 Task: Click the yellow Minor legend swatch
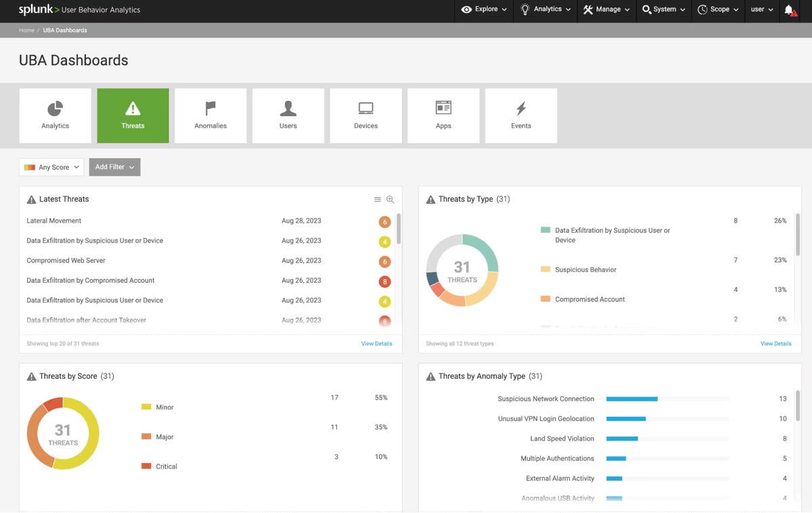tap(146, 407)
